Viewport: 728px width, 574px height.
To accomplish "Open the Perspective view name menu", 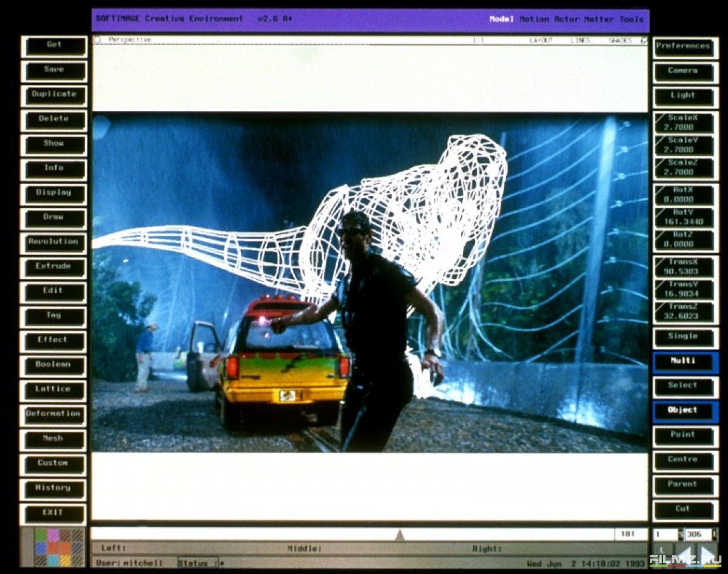I will pos(130,40).
